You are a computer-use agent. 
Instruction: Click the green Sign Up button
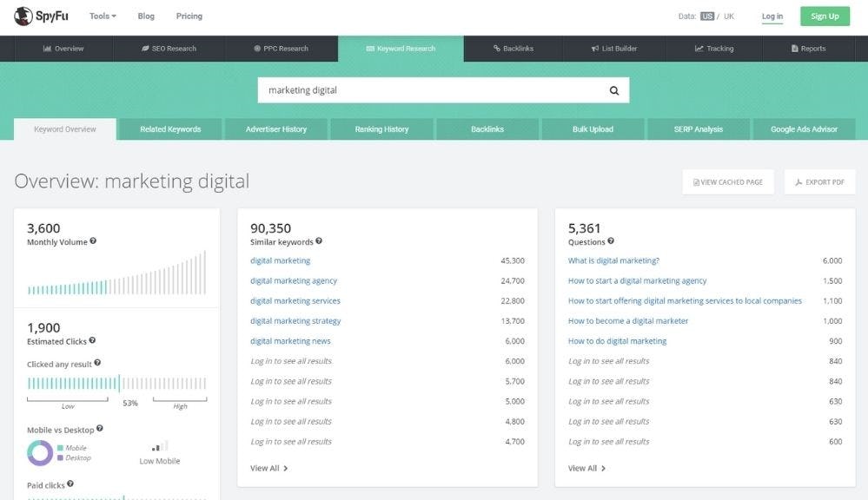coord(825,16)
